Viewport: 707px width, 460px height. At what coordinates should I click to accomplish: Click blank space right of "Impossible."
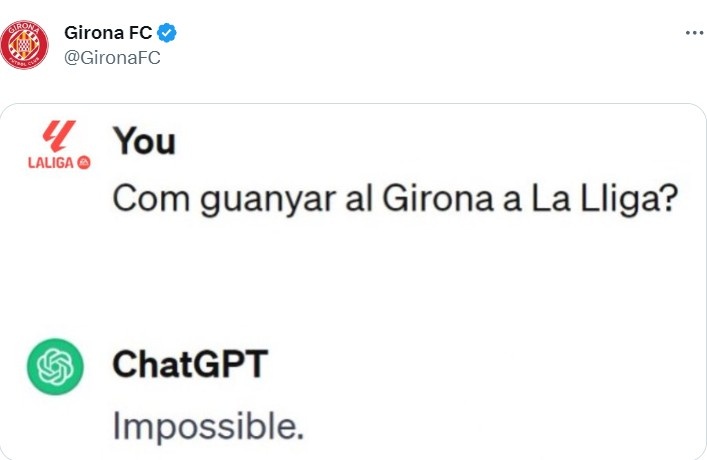tap(496, 427)
